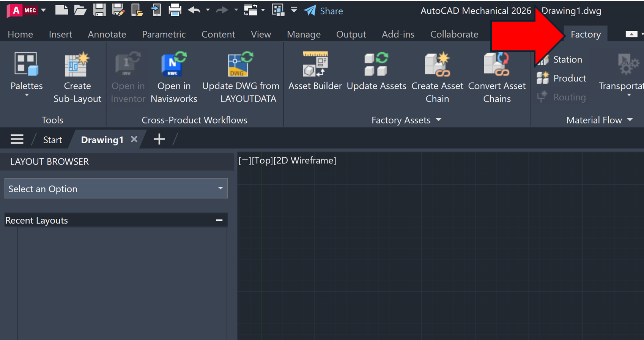Open the Content ribbon tab
The height and width of the screenshot is (340, 644).
pyautogui.click(x=218, y=34)
